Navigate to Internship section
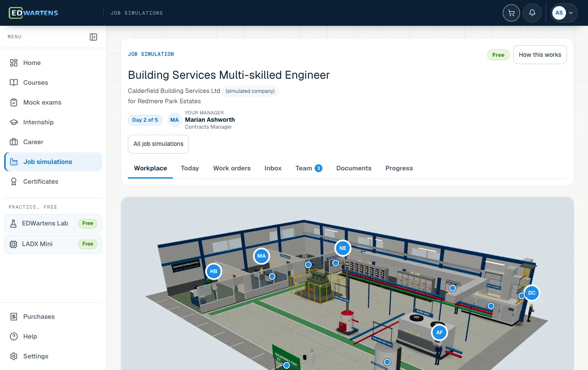This screenshot has width=588, height=370. tap(53, 122)
